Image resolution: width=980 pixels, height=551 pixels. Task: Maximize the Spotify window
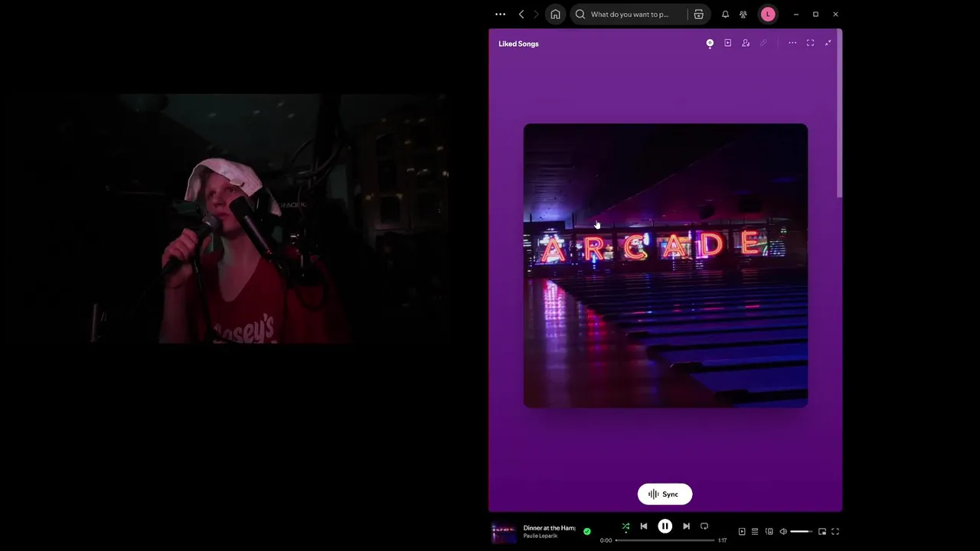click(815, 14)
